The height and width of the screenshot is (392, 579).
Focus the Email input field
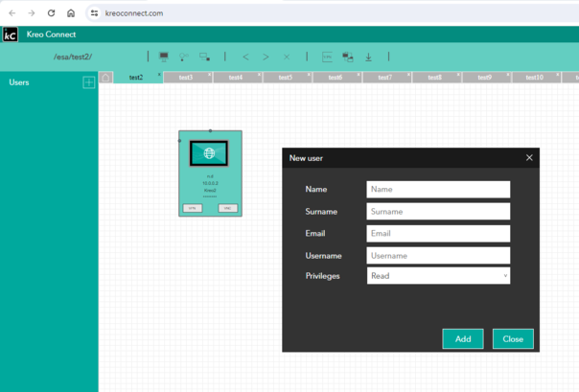tap(438, 233)
